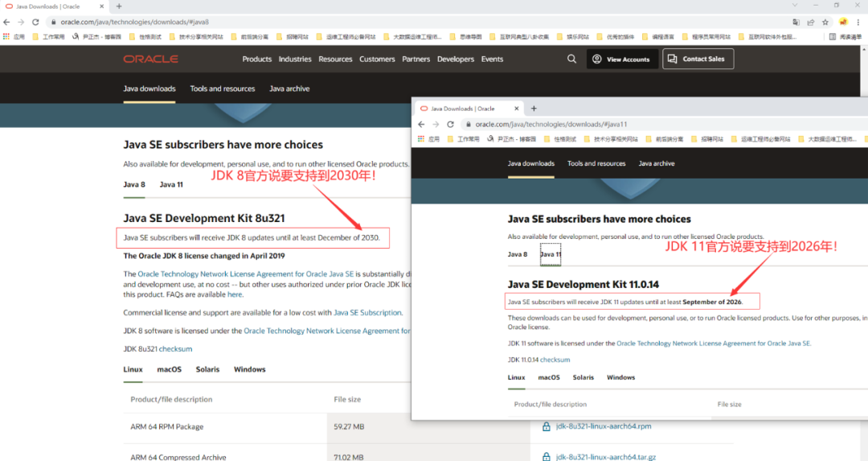This screenshot has width=868, height=461.
Task: Select the macOS tab under JDK 11.0.14
Action: click(549, 377)
